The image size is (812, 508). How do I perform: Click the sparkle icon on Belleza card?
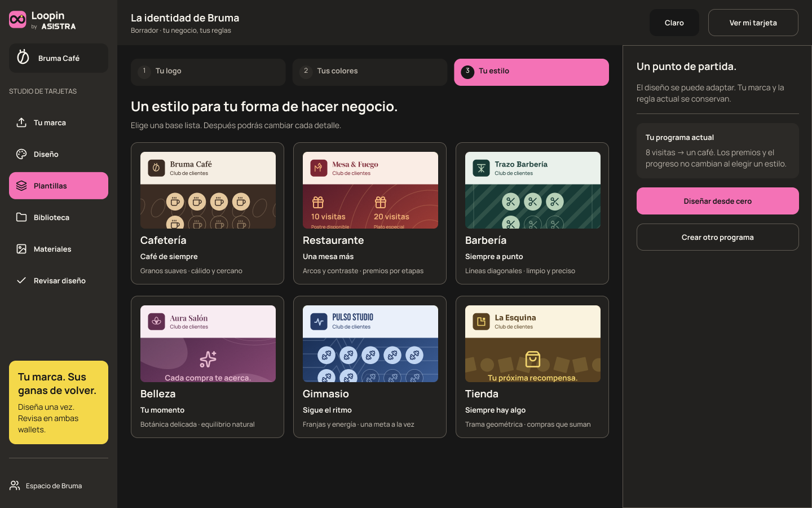(208, 359)
